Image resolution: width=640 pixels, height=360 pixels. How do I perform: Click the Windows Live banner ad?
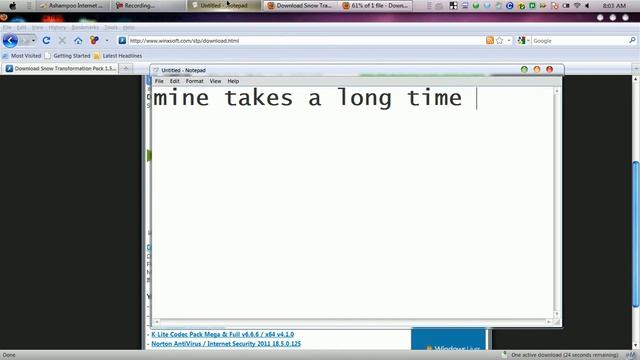pyautogui.click(x=449, y=339)
